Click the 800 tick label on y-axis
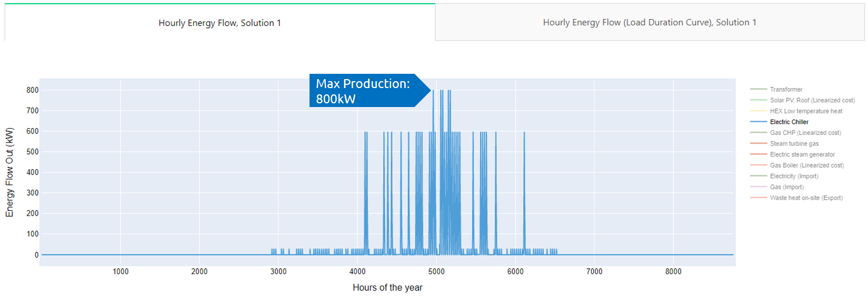868x301 pixels. pos(32,90)
